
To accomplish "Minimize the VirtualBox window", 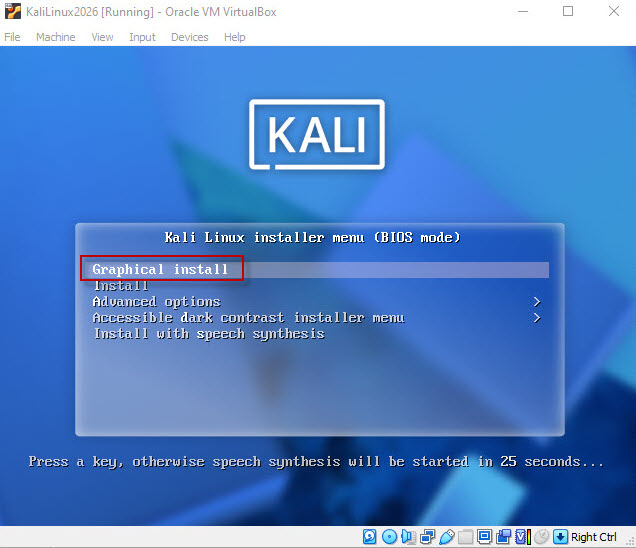I will coord(523,11).
